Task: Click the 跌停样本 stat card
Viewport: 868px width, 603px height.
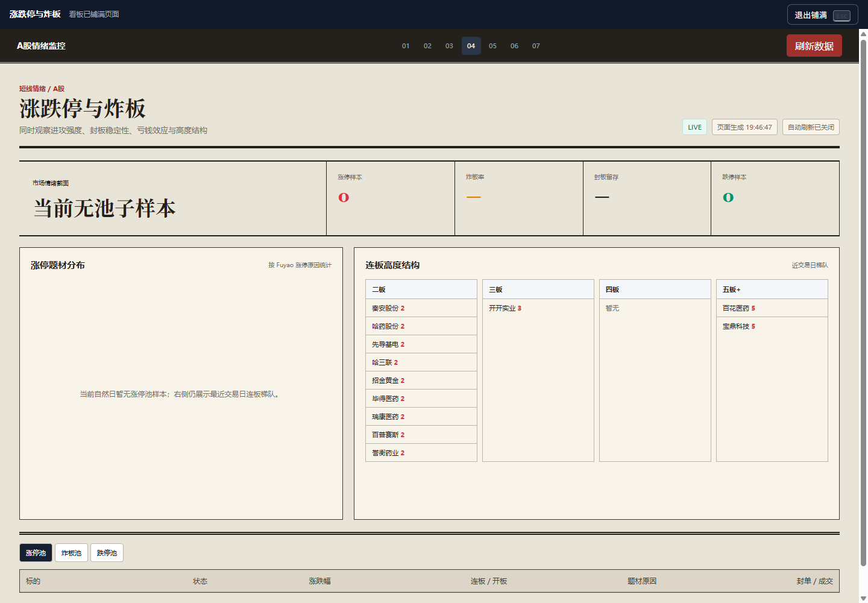Action: 775,198
